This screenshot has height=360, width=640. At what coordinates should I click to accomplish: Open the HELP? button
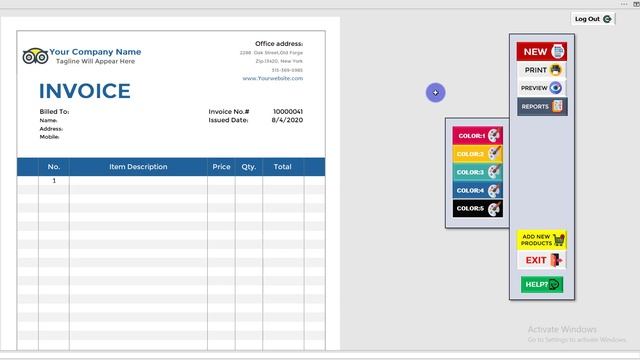(x=542, y=284)
